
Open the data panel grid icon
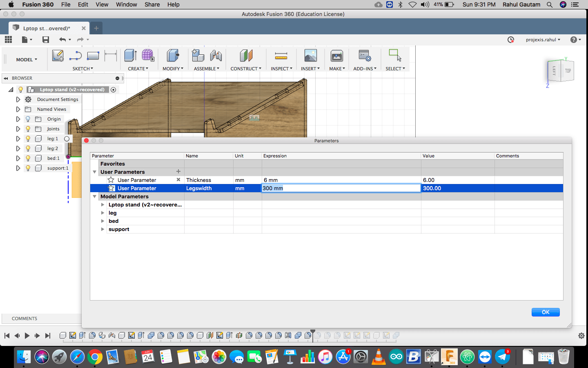click(8, 39)
